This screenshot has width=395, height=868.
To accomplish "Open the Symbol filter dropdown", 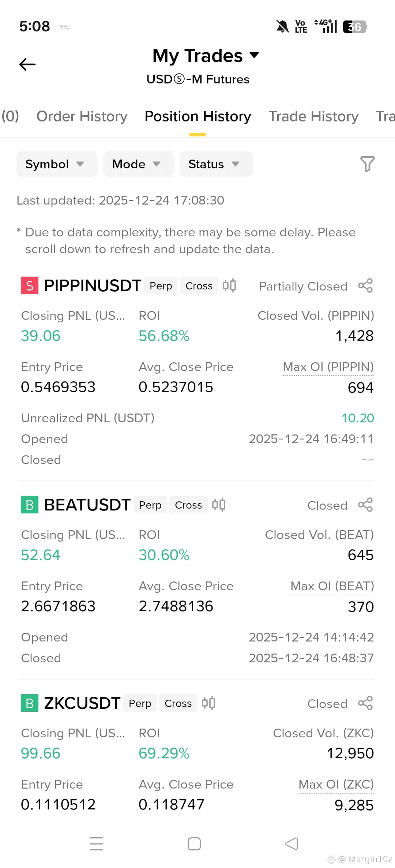I will 57,164.
